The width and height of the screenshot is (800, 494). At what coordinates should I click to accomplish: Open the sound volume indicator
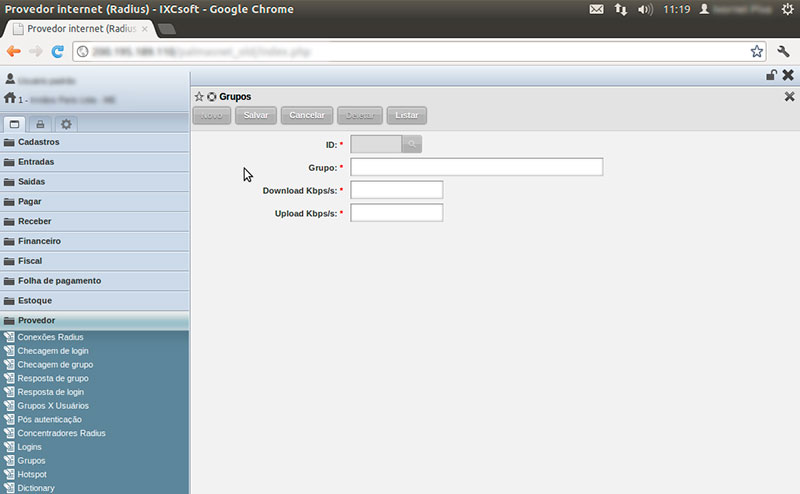click(645, 9)
